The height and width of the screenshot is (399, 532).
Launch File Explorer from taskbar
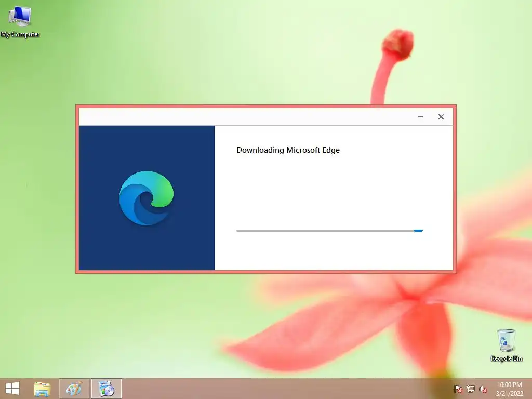(43, 389)
